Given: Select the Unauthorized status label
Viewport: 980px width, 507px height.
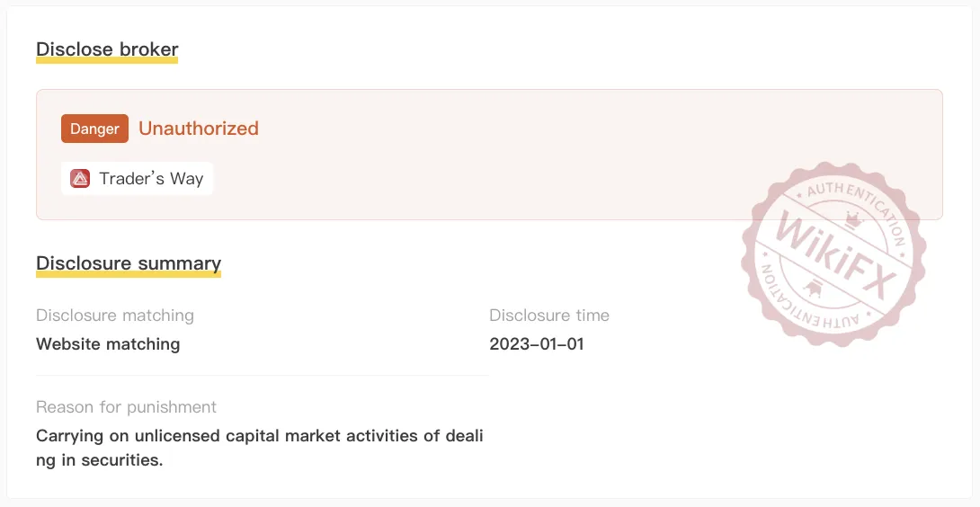Looking at the screenshot, I should click(199, 129).
